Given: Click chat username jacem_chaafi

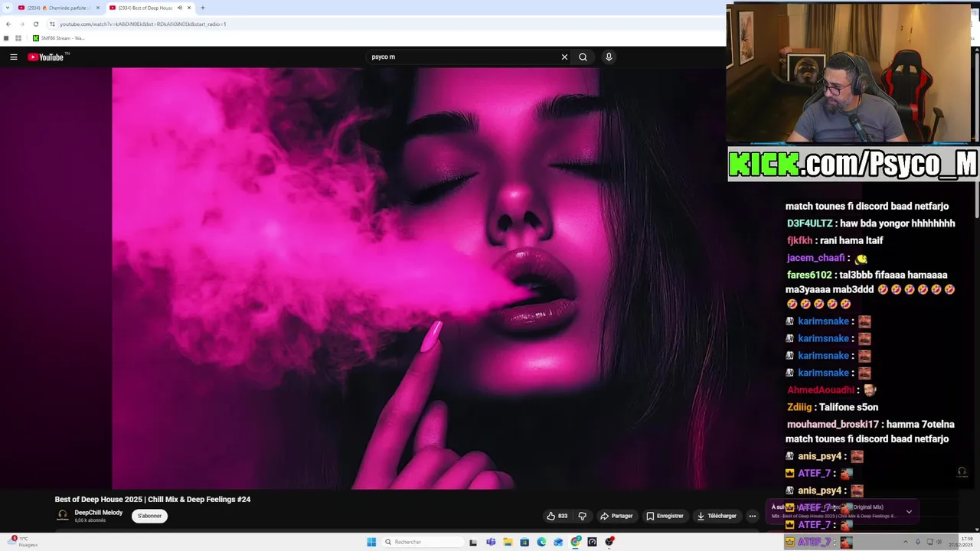Looking at the screenshot, I should coord(815,258).
